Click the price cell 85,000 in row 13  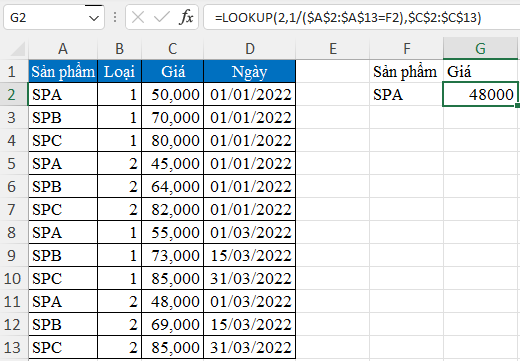coord(172,347)
